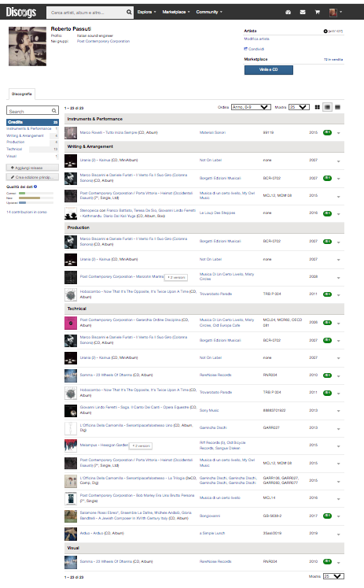Select the Discografia tab
The image size is (364, 588).
click(x=22, y=94)
